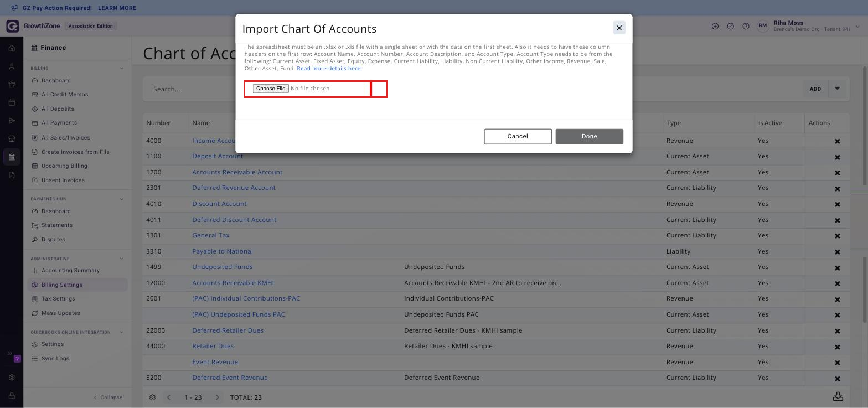Delete the Deposit Account row
Image resolution: width=868 pixels, height=408 pixels.
(x=838, y=157)
